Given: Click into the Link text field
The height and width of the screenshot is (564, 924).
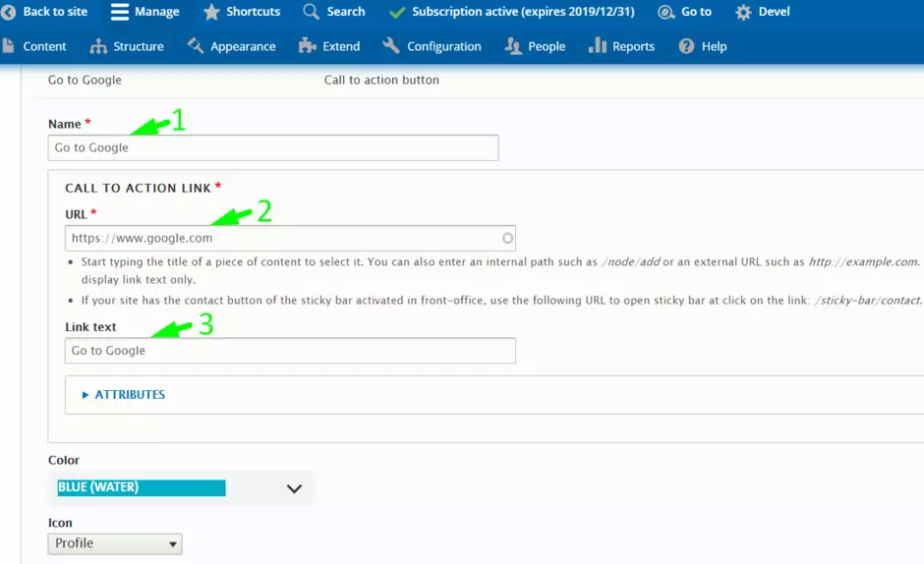Looking at the screenshot, I should click(290, 351).
